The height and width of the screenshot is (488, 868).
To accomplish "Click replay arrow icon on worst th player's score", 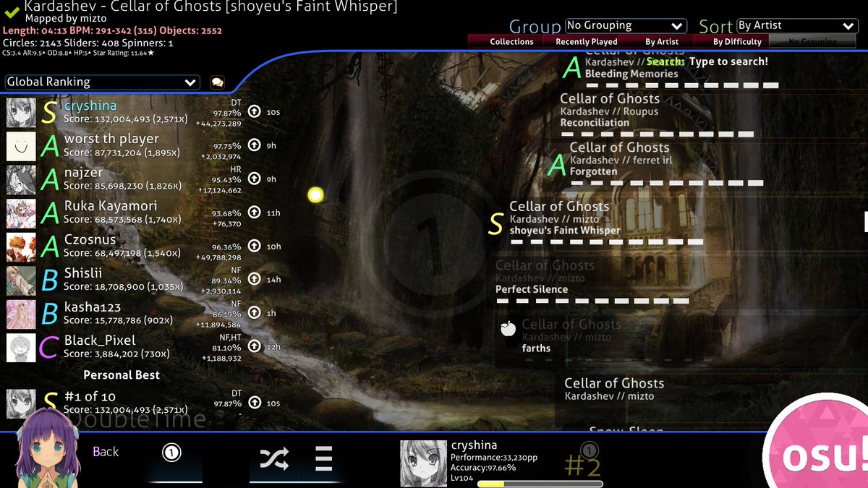I will click(x=254, y=145).
